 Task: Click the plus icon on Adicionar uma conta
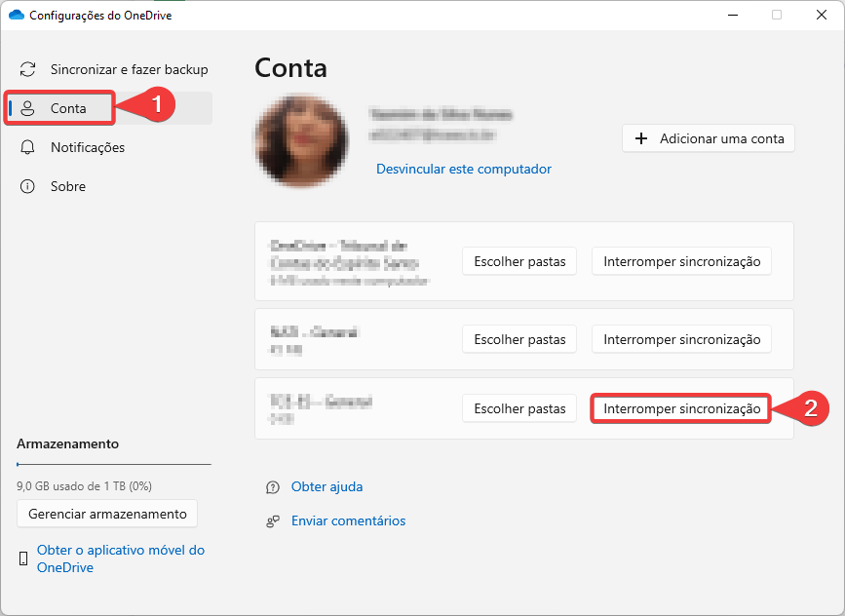(x=641, y=138)
